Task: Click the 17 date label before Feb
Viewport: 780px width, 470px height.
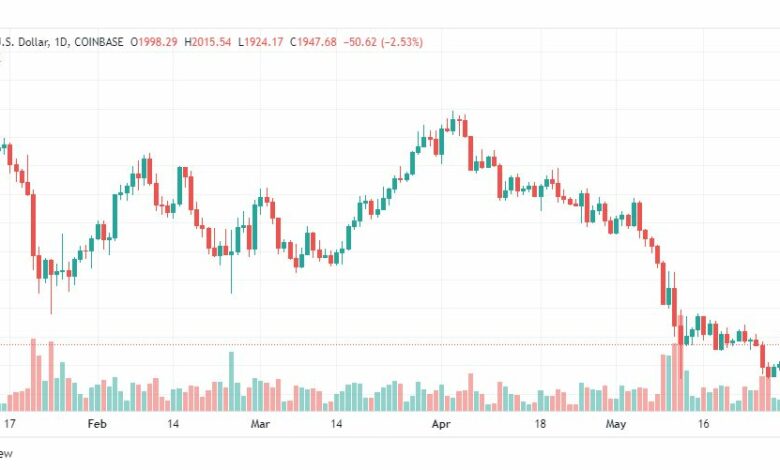Action: click(x=9, y=424)
